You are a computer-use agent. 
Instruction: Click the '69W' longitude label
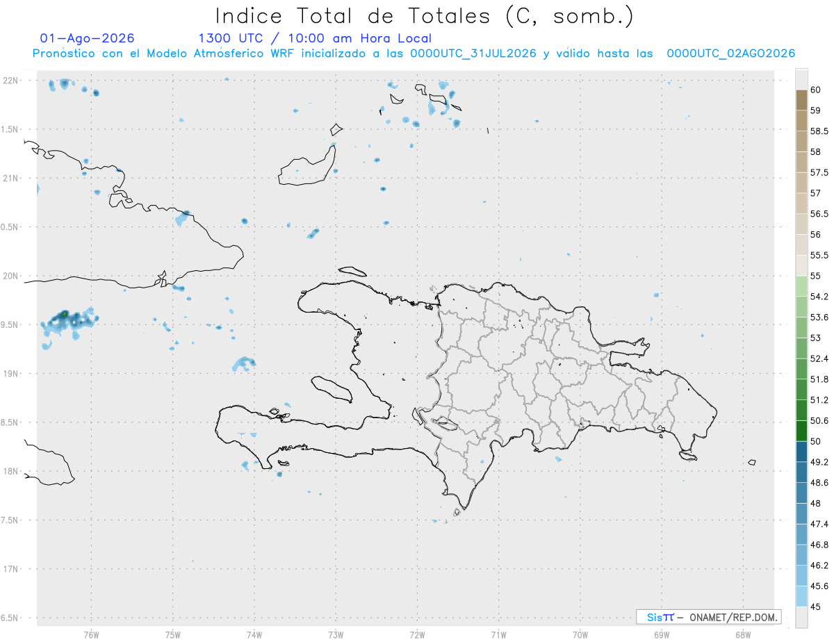click(662, 634)
